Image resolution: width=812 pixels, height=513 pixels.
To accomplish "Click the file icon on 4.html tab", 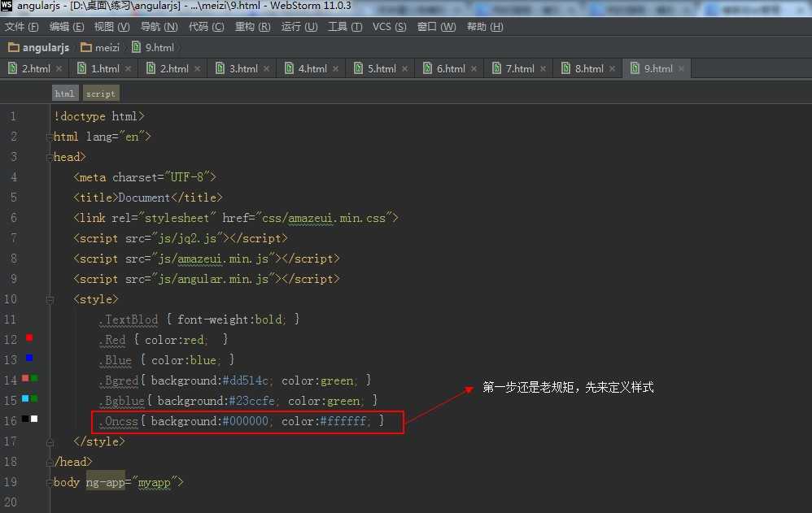I will pos(289,68).
